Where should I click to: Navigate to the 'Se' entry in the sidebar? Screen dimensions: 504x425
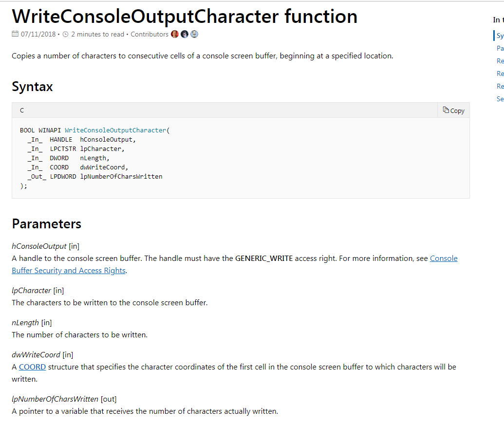[500, 99]
